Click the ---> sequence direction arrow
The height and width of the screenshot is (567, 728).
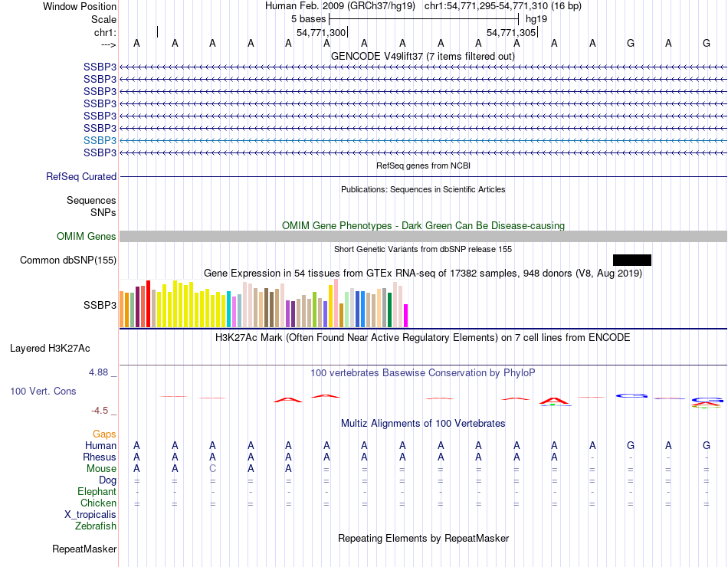coord(109,44)
